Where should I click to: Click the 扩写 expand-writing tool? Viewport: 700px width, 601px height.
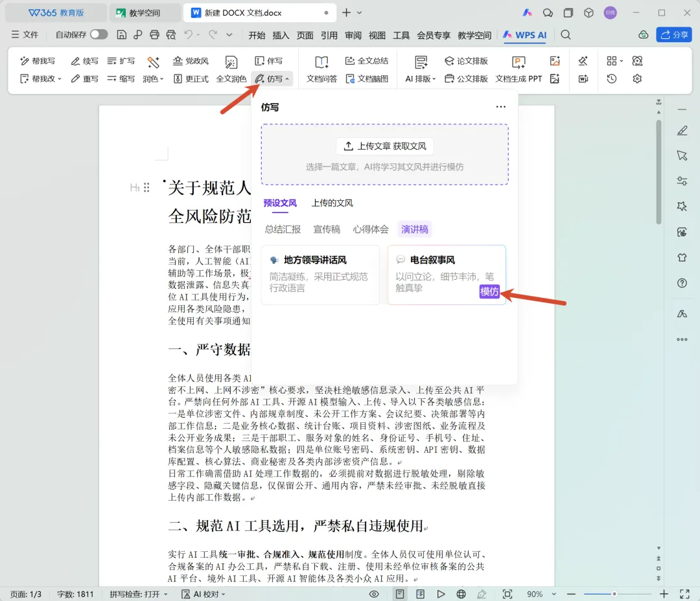tap(121, 61)
